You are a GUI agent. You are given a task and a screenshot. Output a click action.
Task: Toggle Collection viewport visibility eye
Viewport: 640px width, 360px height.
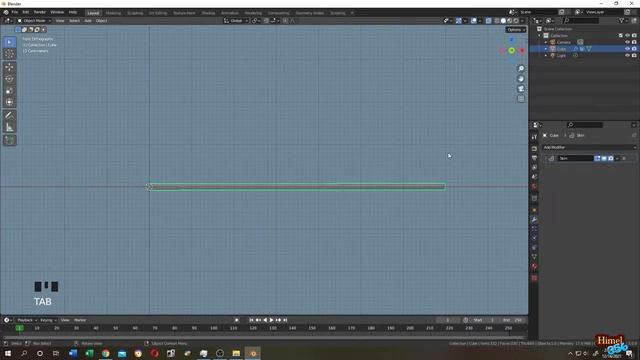pos(627,36)
